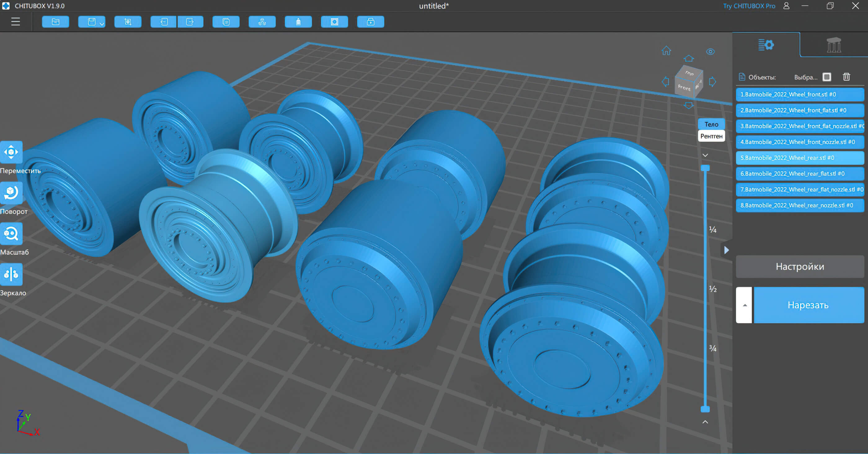Click the Hollow bottle icon

click(x=298, y=22)
